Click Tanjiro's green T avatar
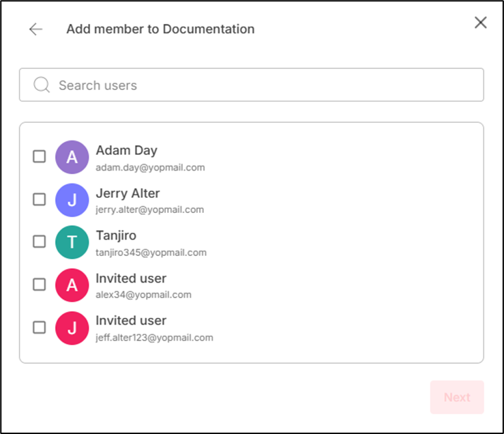Viewport: 504px width, 434px height. click(72, 242)
